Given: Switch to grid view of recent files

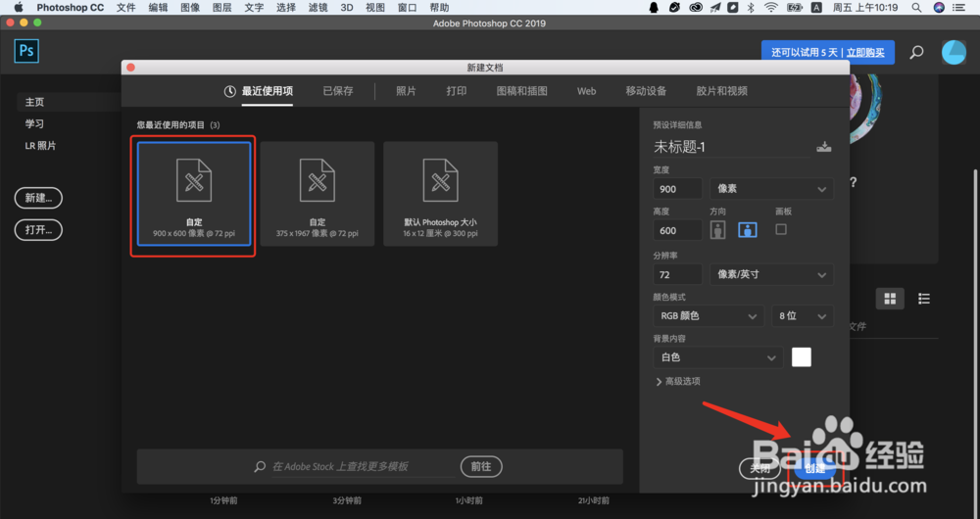Looking at the screenshot, I should point(890,299).
